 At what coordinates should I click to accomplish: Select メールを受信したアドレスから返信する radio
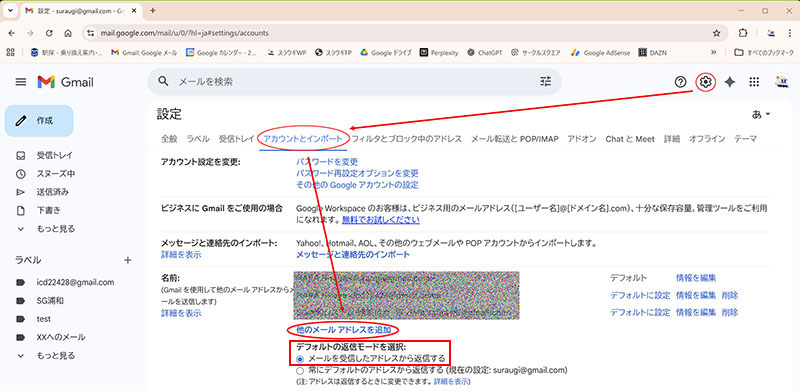click(x=300, y=358)
